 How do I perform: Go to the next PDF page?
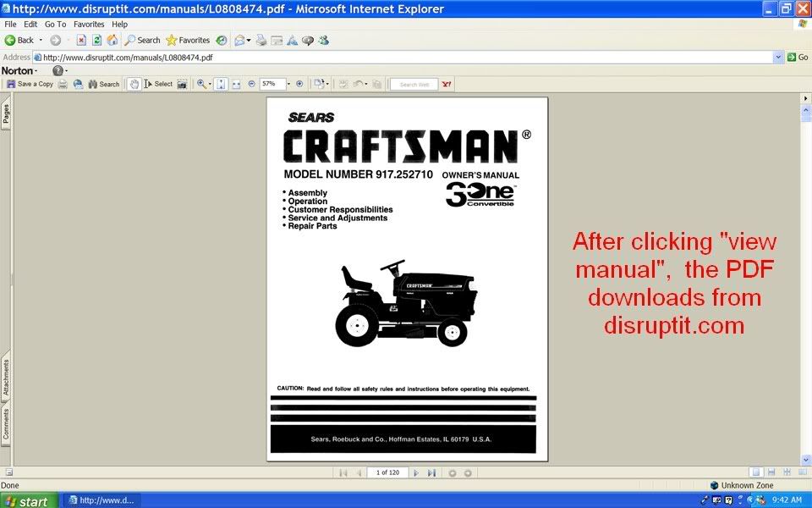tap(416, 472)
